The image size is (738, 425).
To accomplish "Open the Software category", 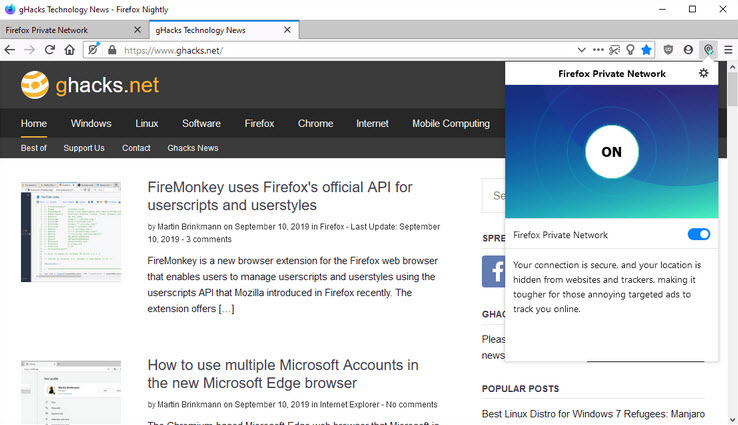I will click(201, 123).
